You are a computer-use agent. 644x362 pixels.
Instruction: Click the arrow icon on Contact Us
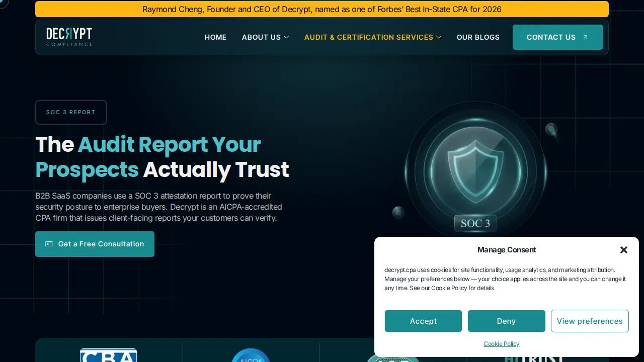[585, 37]
